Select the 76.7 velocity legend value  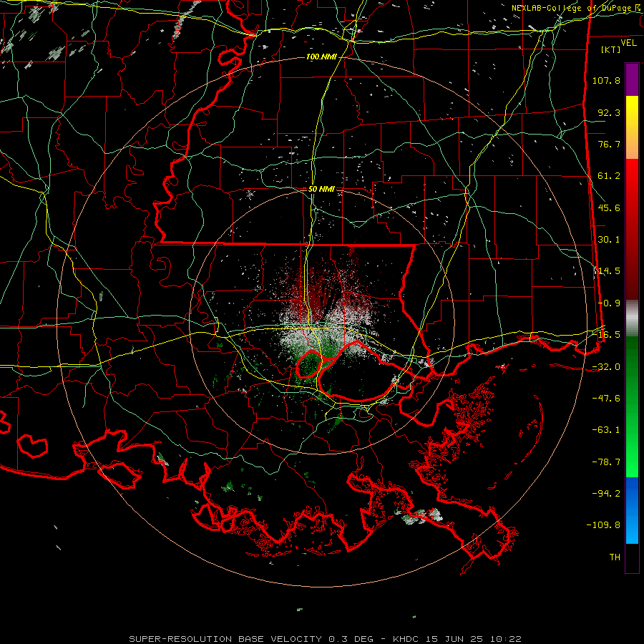pyautogui.click(x=609, y=144)
